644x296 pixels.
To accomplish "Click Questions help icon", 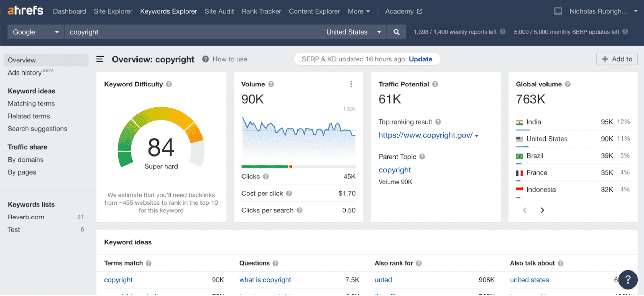I will (275, 263).
